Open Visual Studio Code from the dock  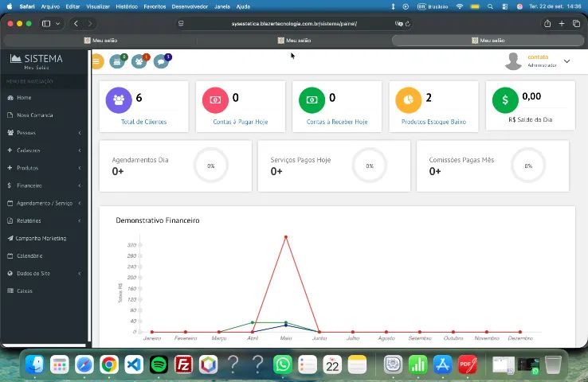tap(134, 364)
